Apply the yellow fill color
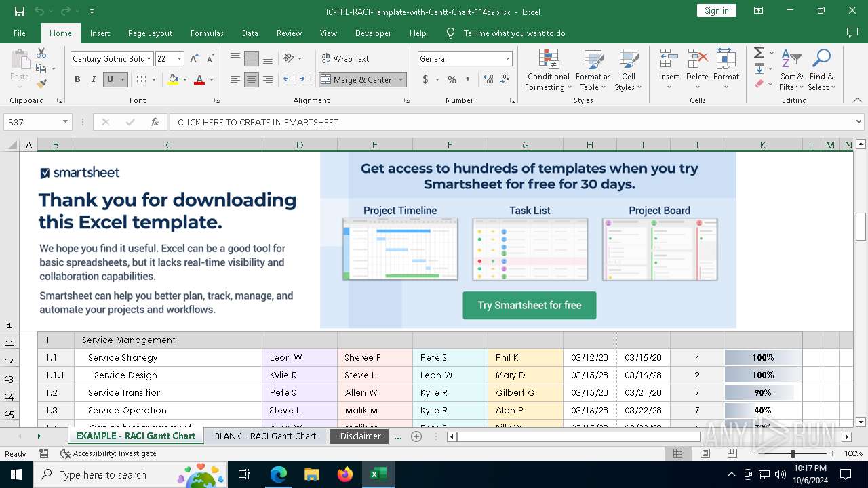 [173, 79]
